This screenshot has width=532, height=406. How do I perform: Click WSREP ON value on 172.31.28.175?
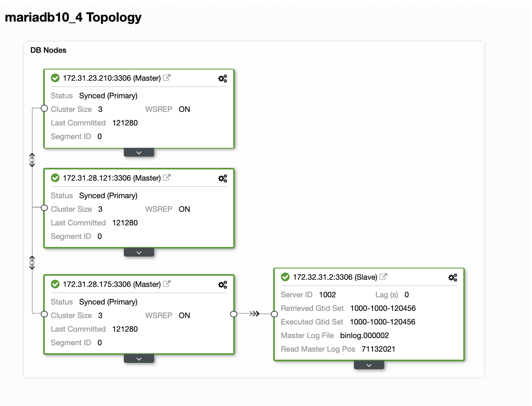[x=185, y=315]
